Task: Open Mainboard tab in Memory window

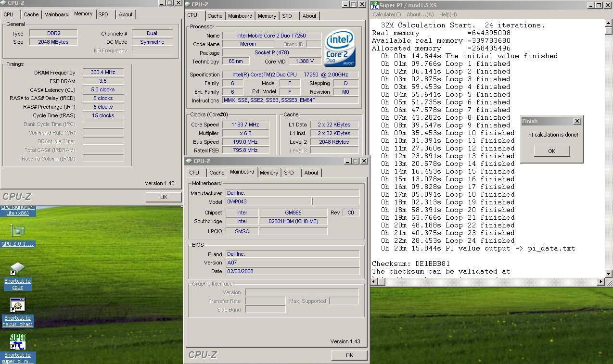Action: pos(56,14)
